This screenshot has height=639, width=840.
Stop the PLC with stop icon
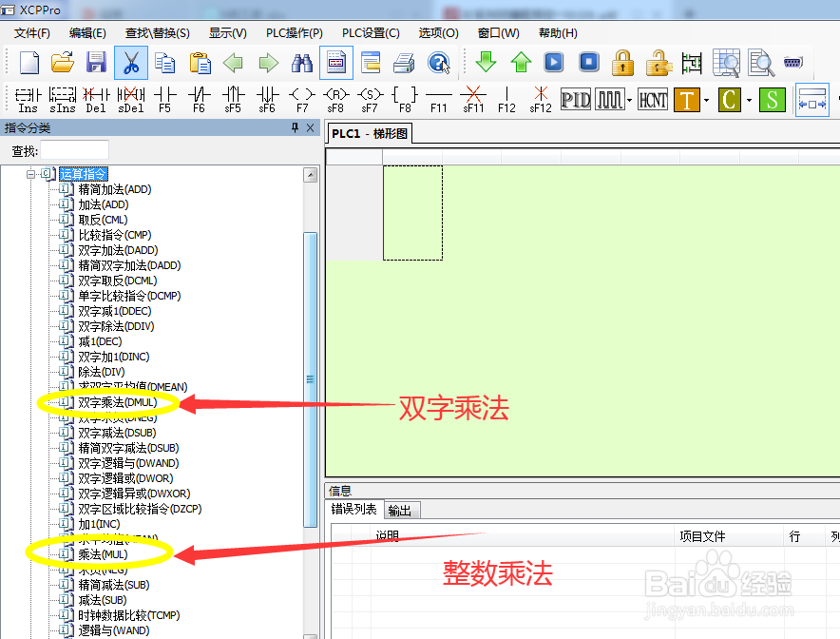(589, 62)
